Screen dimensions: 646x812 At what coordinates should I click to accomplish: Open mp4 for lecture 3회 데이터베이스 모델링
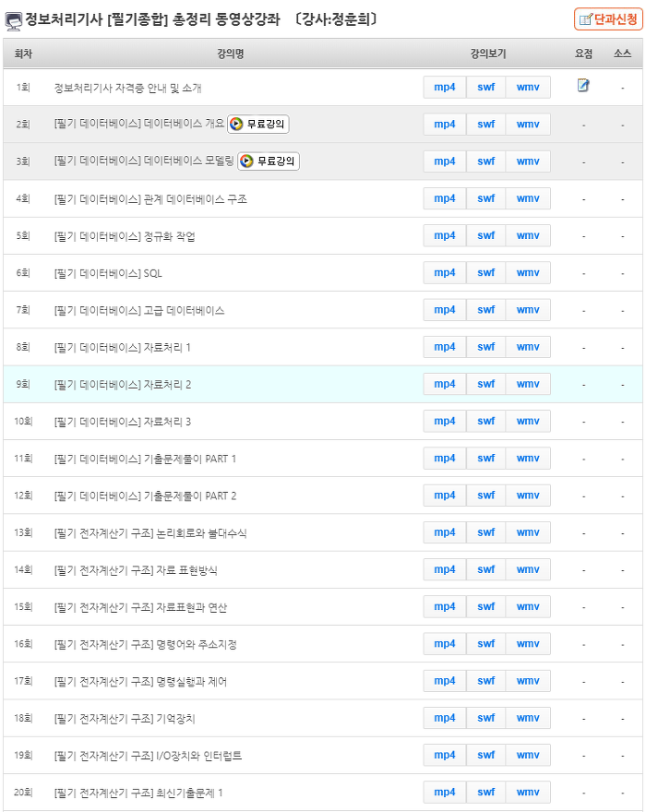(x=445, y=161)
